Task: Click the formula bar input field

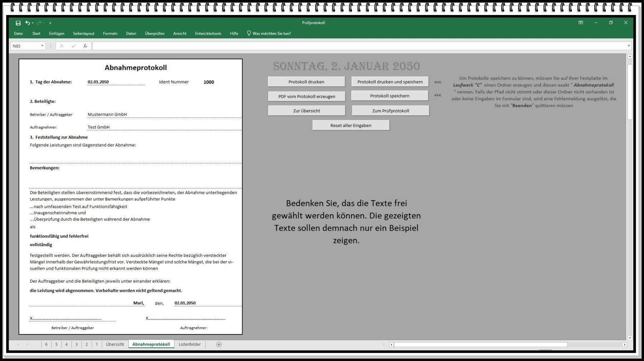Action: tap(358, 46)
